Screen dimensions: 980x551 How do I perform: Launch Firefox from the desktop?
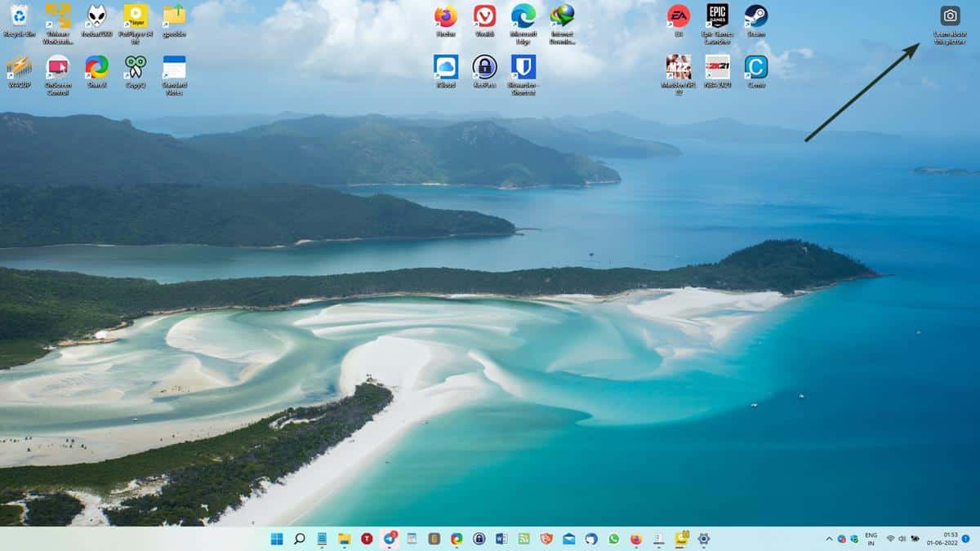tap(446, 22)
